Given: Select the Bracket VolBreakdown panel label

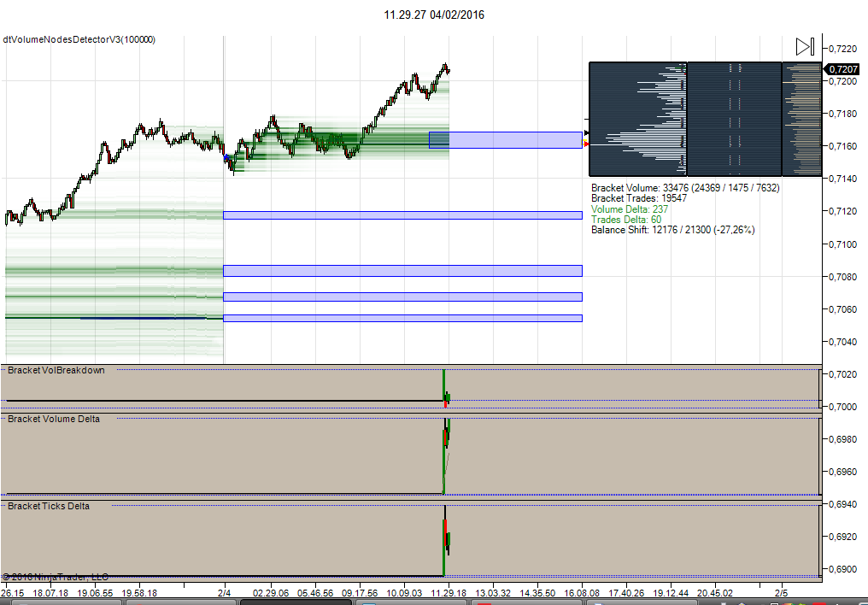Looking at the screenshot, I should (x=56, y=370).
